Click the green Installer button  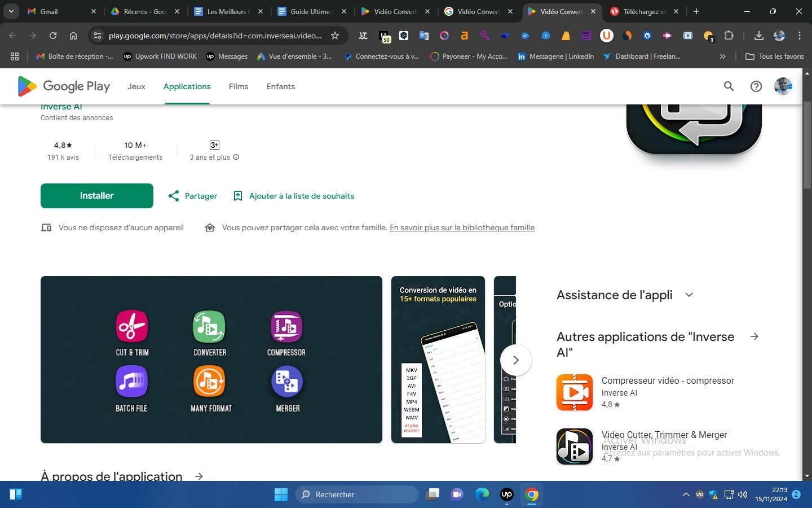pyautogui.click(x=97, y=196)
